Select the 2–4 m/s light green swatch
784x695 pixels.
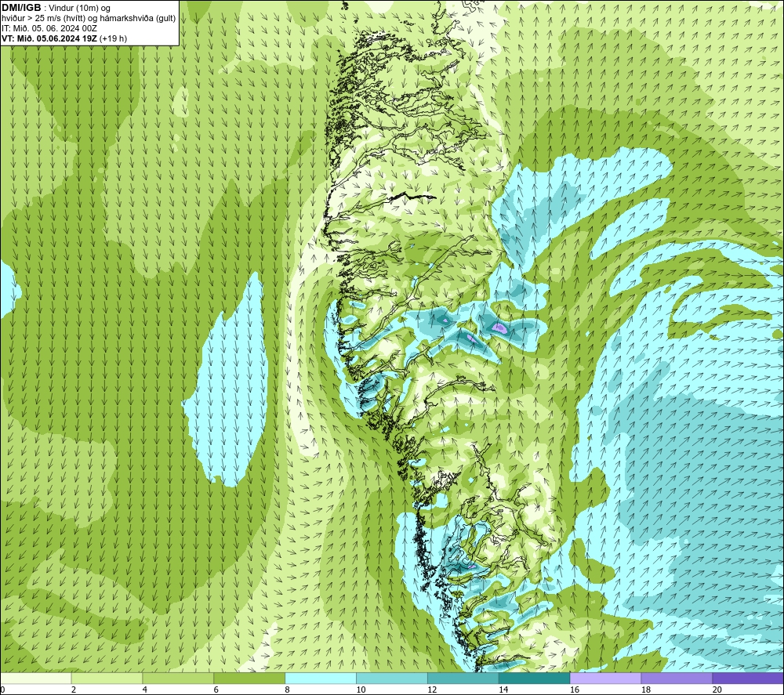(x=107, y=678)
